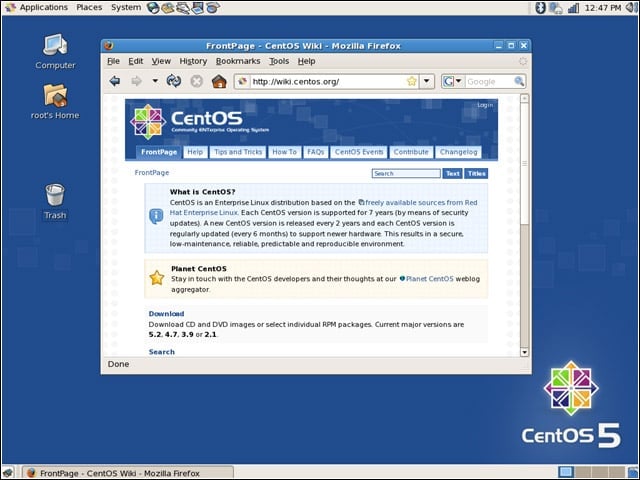This screenshot has width=640, height=480.
Task: Click the wiki.centos.org address field
Action: [328, 82]
